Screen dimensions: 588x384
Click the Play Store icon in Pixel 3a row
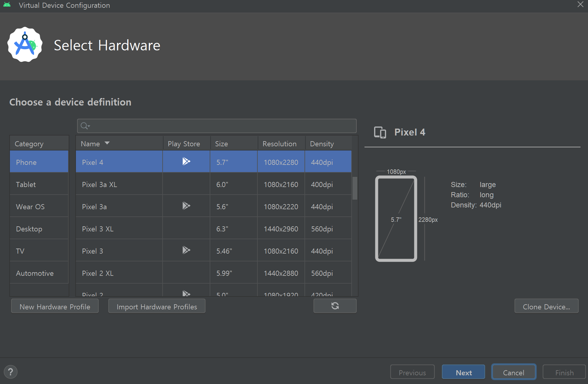point(186,206)
